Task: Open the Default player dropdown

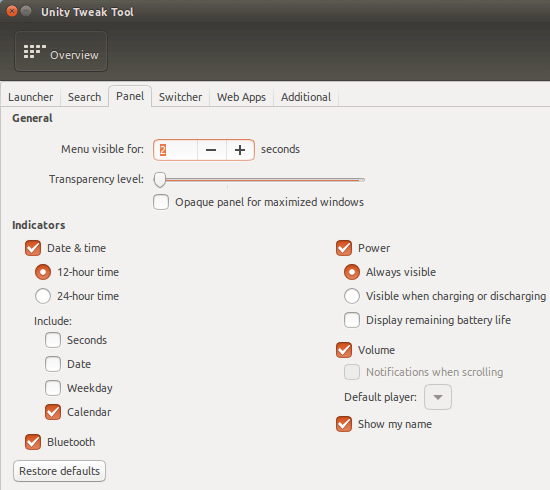Action: 438,397
